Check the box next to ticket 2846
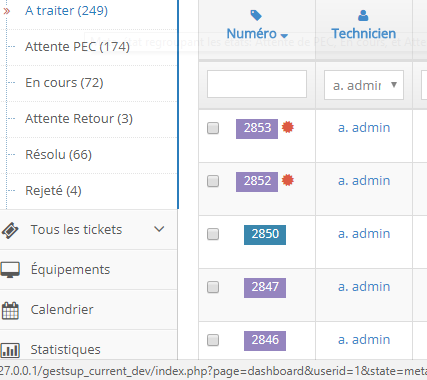 click(x=213, y=340)
